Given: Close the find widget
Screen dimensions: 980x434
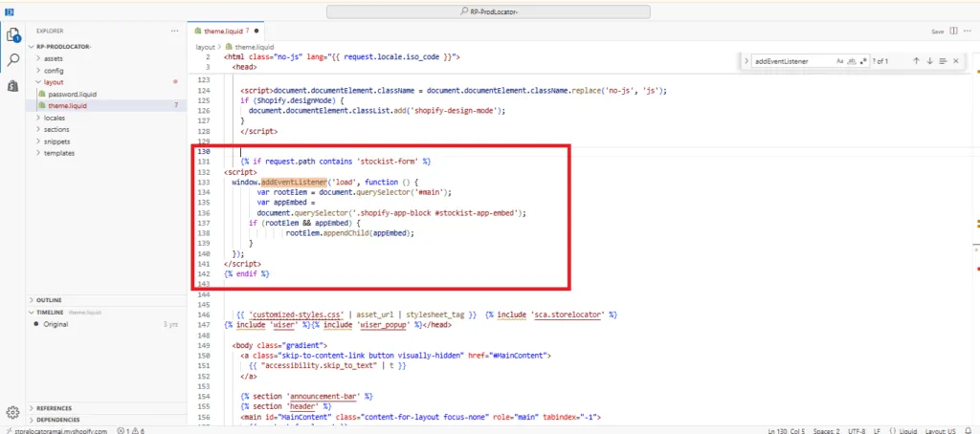Looking at the screenshot, I should point(956,61).
